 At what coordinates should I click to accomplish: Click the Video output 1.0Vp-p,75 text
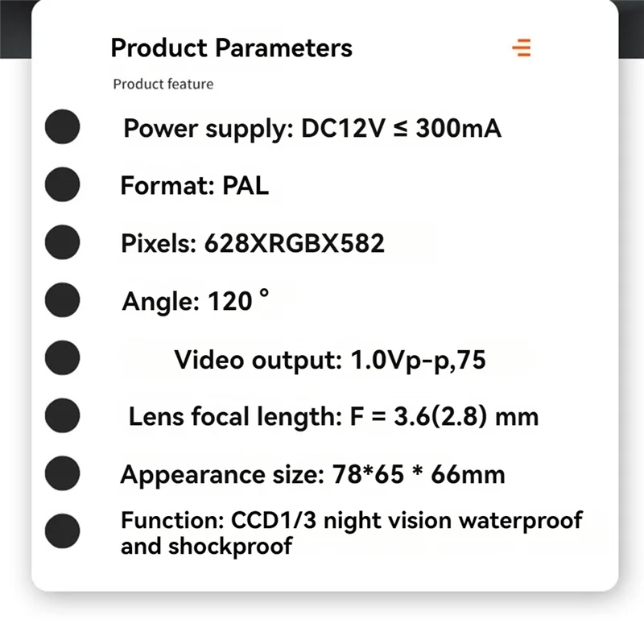pyautogui.click(x=330, y=360)
